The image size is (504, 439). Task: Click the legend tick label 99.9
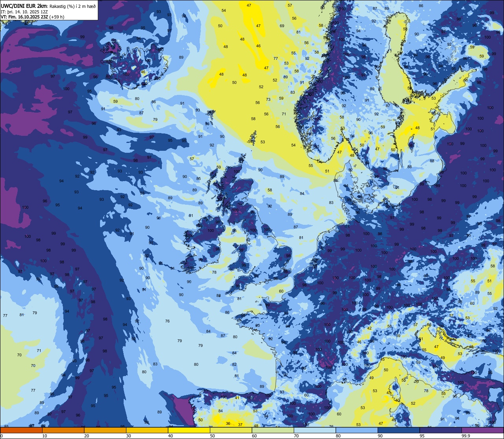(x=466, y=436)
